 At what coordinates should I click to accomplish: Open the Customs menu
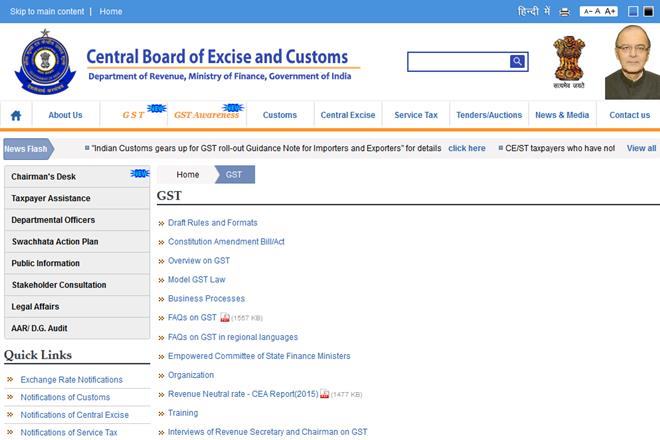point(280,115)
